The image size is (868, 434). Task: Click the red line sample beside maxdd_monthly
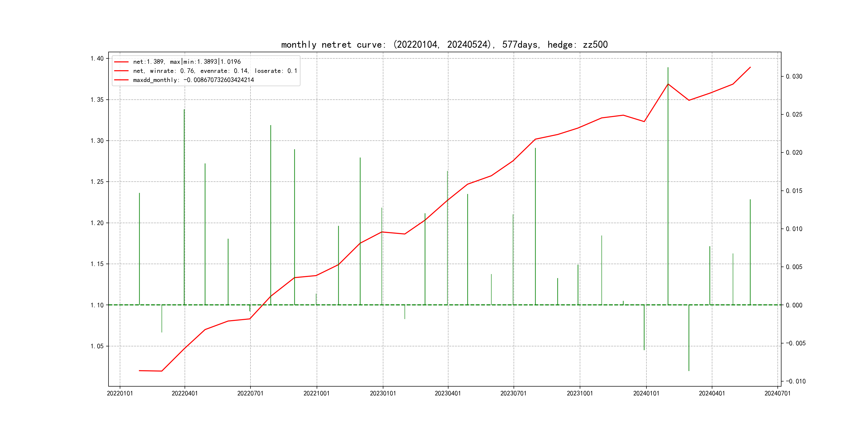coord(121,80)
